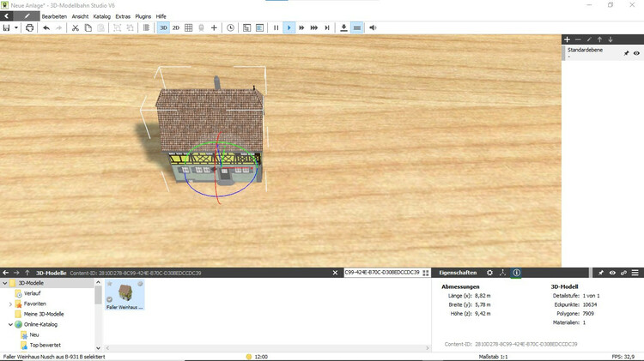644x361 pixels.
Task: Click the cut scissors icon
Action: pos(75,27)
